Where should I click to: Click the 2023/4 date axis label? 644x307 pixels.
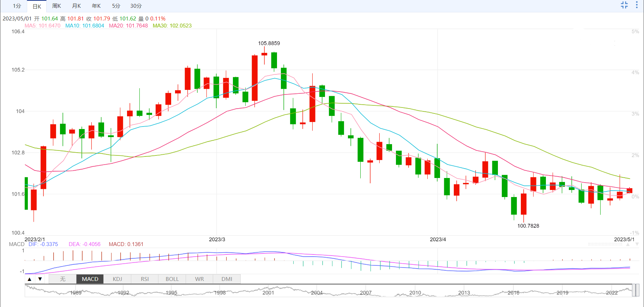click(438, 239)
